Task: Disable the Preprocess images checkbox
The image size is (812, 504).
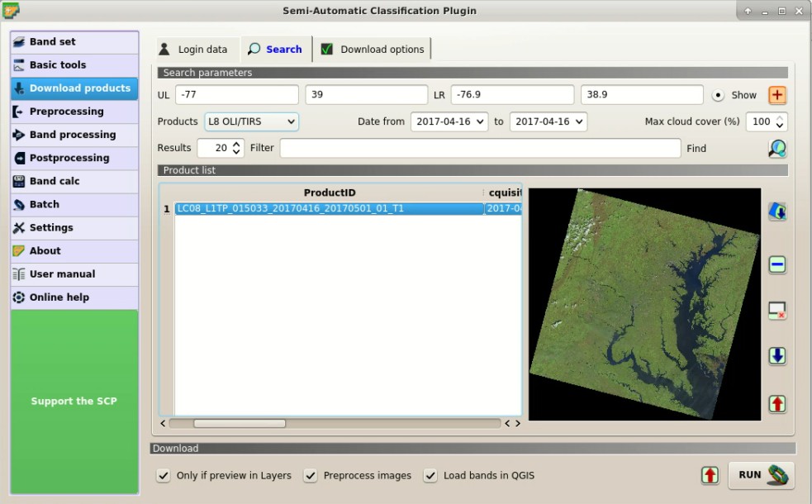Action: pyautogui.click(x=310, y=476)
